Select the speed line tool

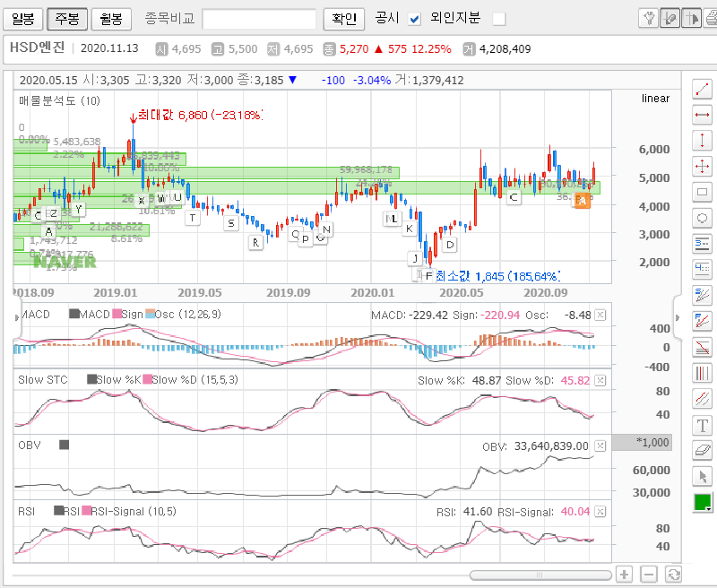click(702, 296)
